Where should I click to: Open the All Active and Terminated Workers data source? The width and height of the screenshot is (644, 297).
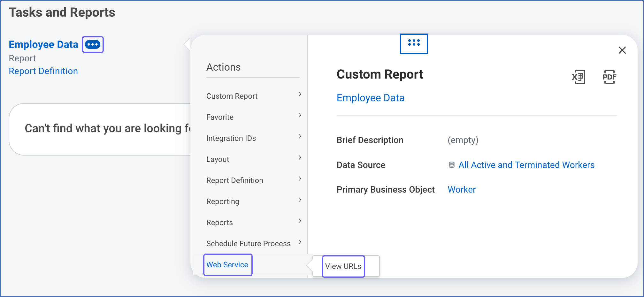pyautogui.click(x=526, y=165)
